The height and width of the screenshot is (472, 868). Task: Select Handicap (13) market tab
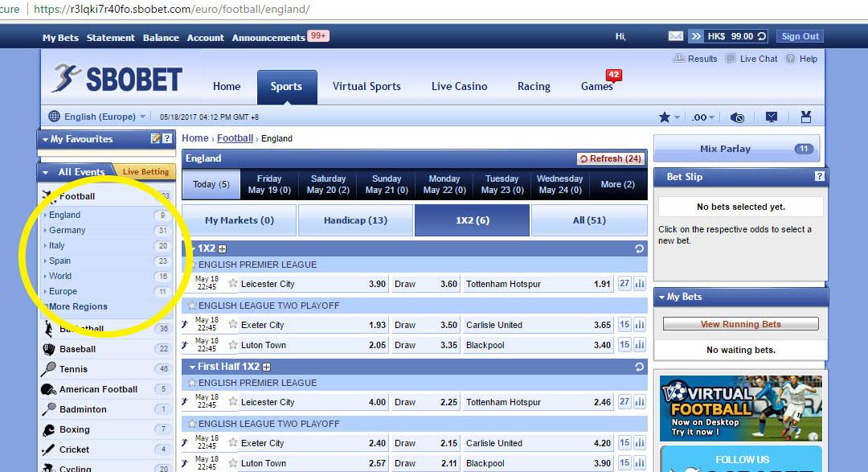[x=355, y=220]
